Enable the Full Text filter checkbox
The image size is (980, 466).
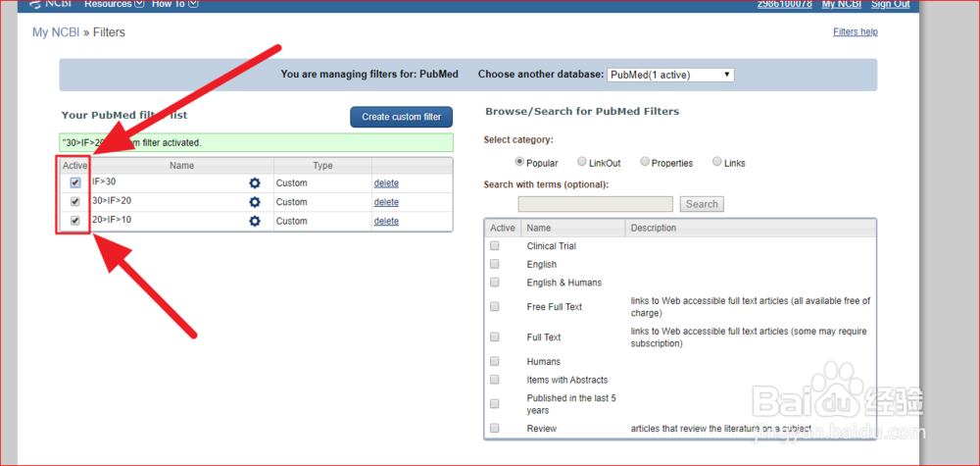(495, 337)
